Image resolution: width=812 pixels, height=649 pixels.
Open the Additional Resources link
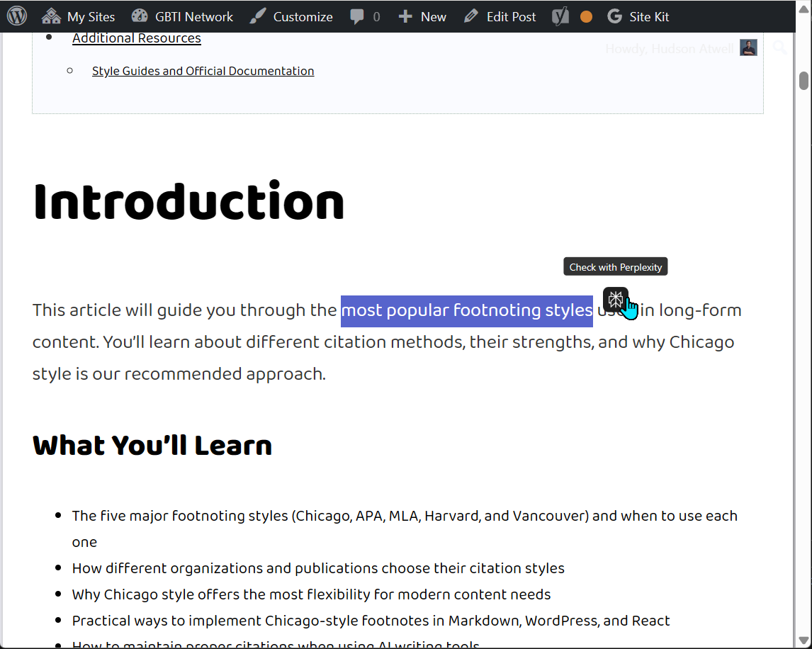(x=136, y=38)
